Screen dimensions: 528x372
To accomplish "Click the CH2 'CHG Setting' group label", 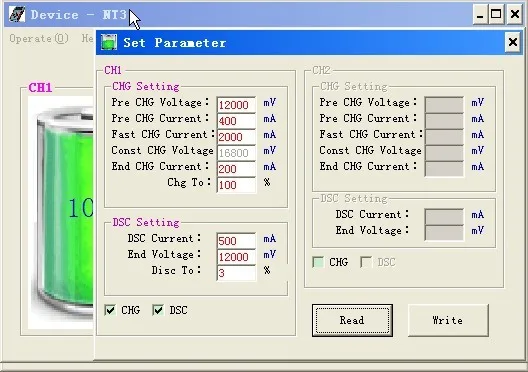I will (x=354, y=87).
